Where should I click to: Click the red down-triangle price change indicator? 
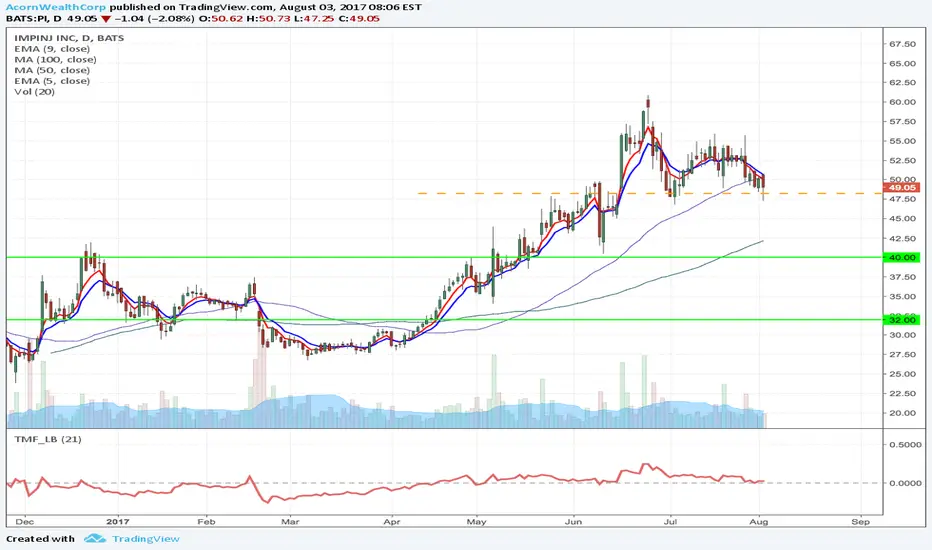[105, 19]
